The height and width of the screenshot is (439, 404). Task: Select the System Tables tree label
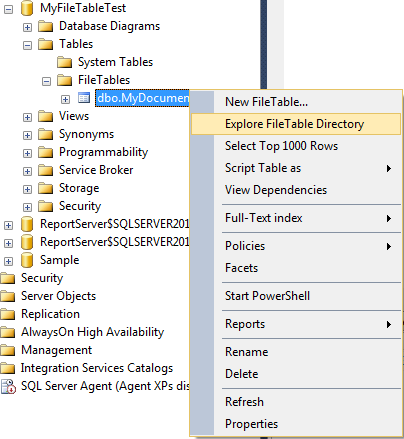click(x=115, y=62)
